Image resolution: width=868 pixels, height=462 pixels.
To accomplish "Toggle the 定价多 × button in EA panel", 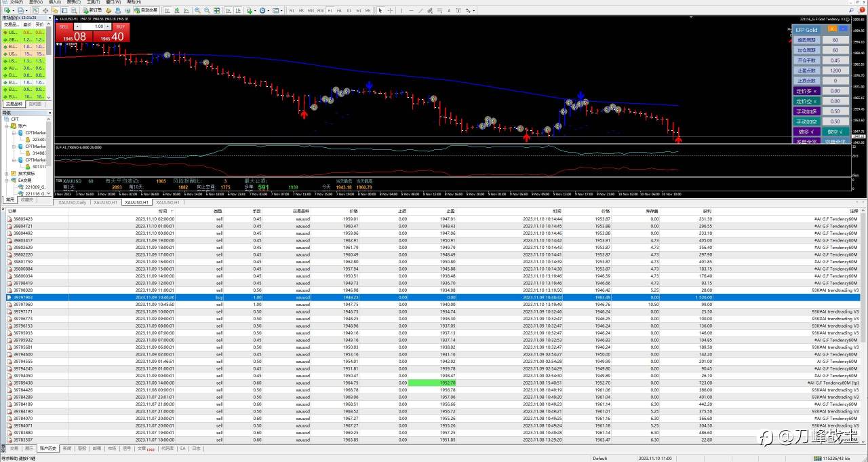I will click(807, 91).
